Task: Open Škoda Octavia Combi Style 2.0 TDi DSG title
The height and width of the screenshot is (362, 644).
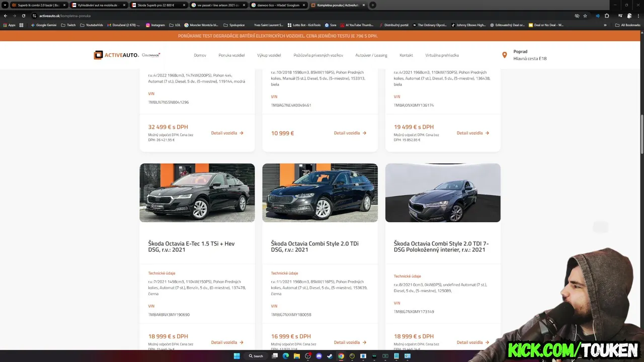Action: point(315,247)
